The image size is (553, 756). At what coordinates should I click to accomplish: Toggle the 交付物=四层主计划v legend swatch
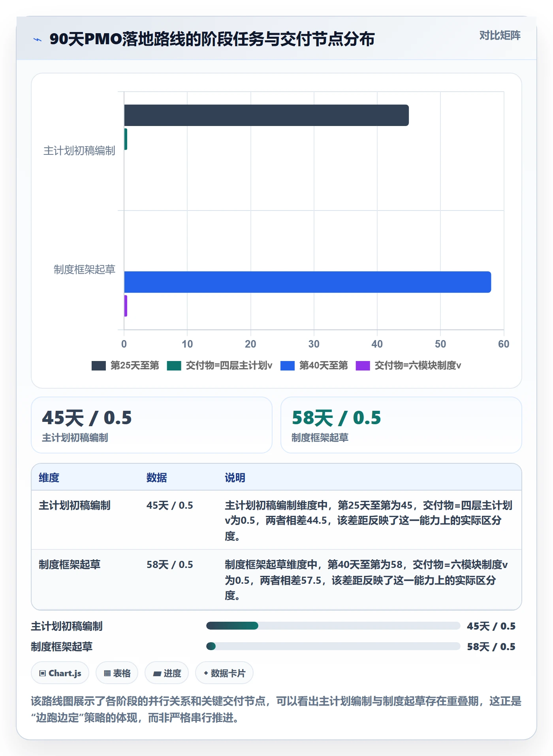(x=174, y=365)
